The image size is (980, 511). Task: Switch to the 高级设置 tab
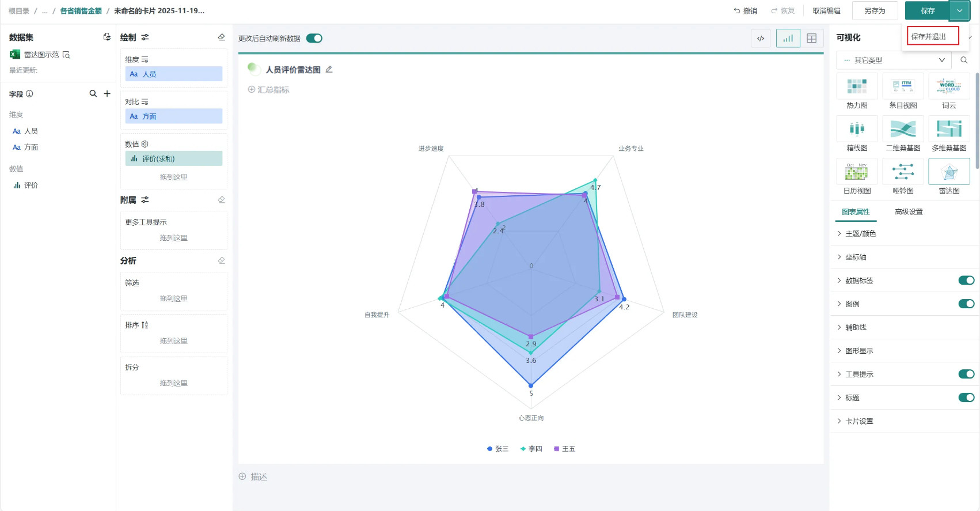pos(908,212)
